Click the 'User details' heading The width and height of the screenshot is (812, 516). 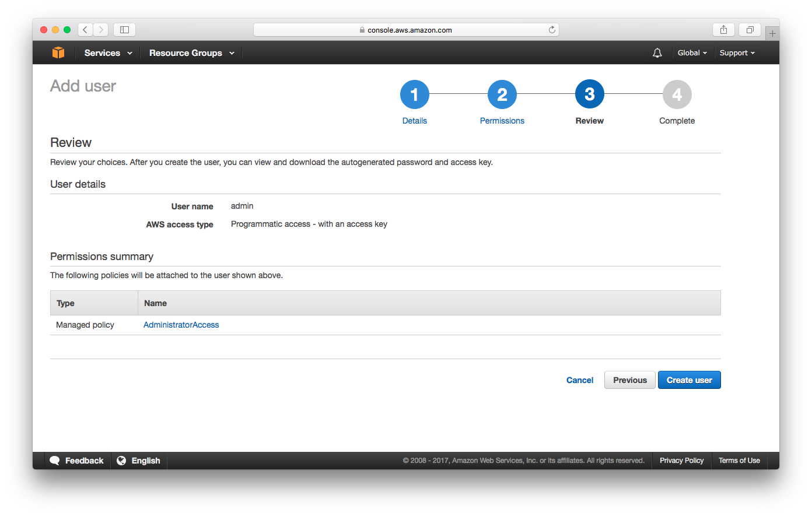(78, 184)
